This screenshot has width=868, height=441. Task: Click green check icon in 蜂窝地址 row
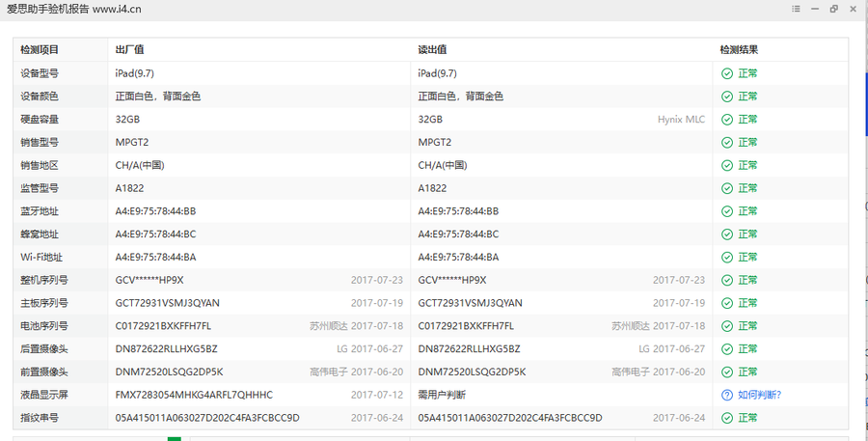(727, 234)
